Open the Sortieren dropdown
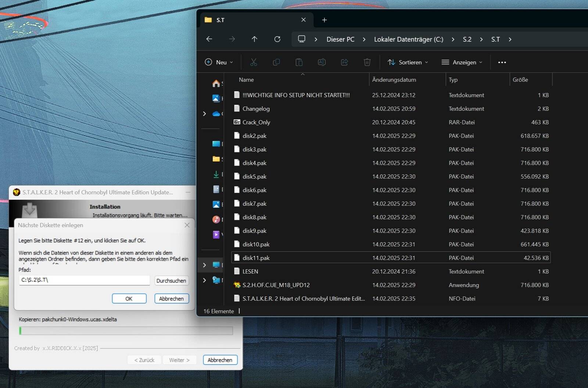 pyautogui.click(x=408, y=62)
